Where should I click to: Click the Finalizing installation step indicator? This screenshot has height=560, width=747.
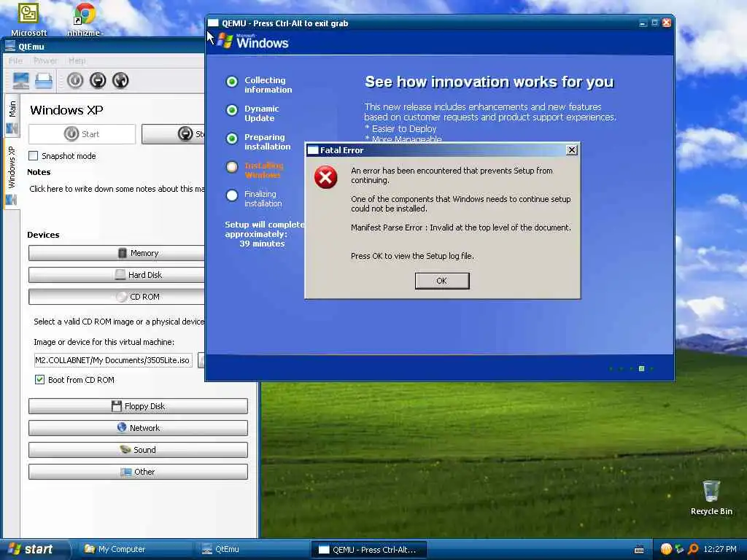(232, 195)
